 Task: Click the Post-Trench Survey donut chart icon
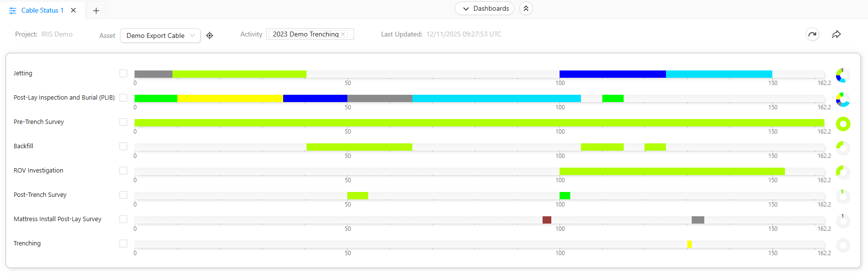pyautogui.click(x=843, y=197)
